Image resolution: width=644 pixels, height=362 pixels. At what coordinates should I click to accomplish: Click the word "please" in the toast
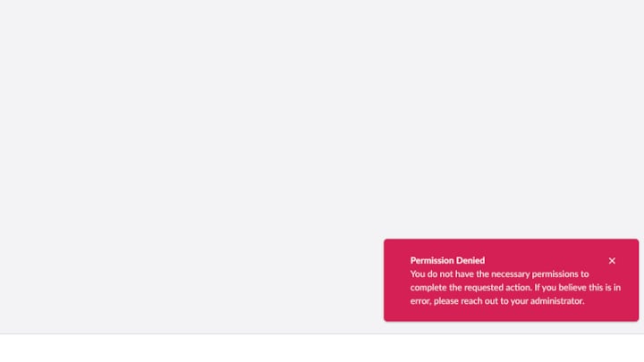[446, 301]
